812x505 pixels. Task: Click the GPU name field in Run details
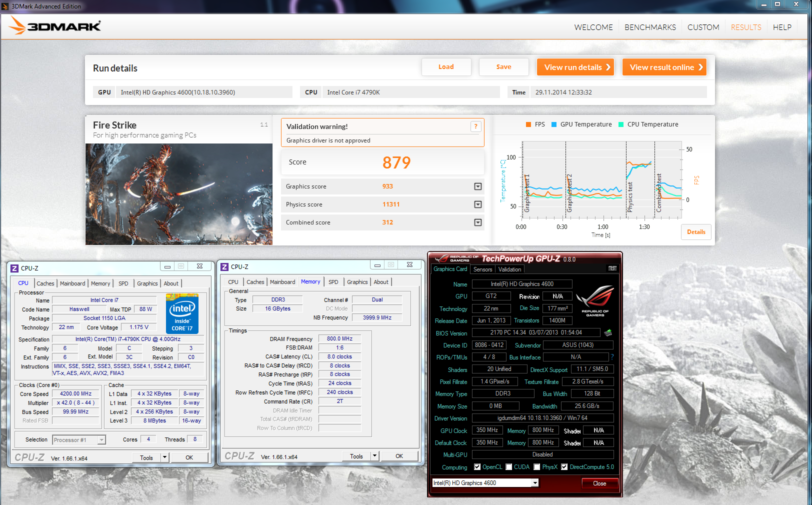[204, 92]
